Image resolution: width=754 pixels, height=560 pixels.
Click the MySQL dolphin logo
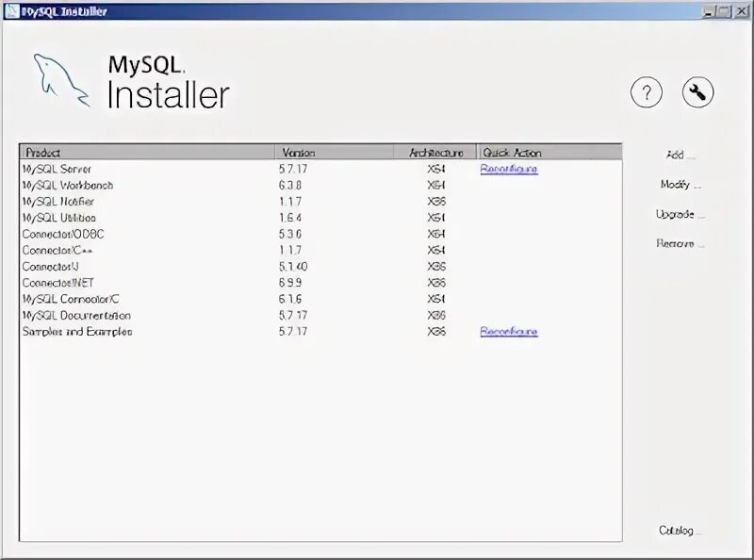point(61,80)
